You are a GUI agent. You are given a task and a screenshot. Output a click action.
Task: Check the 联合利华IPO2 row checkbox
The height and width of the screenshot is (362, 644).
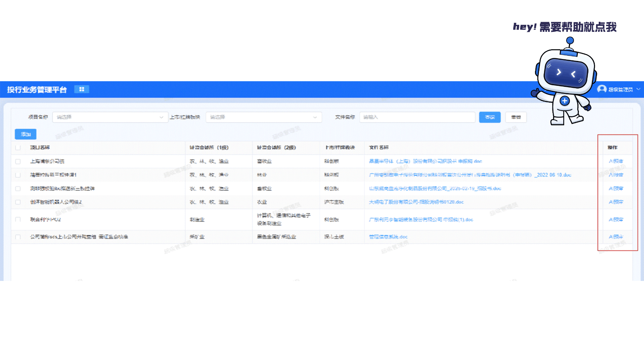tap(18, 220)
